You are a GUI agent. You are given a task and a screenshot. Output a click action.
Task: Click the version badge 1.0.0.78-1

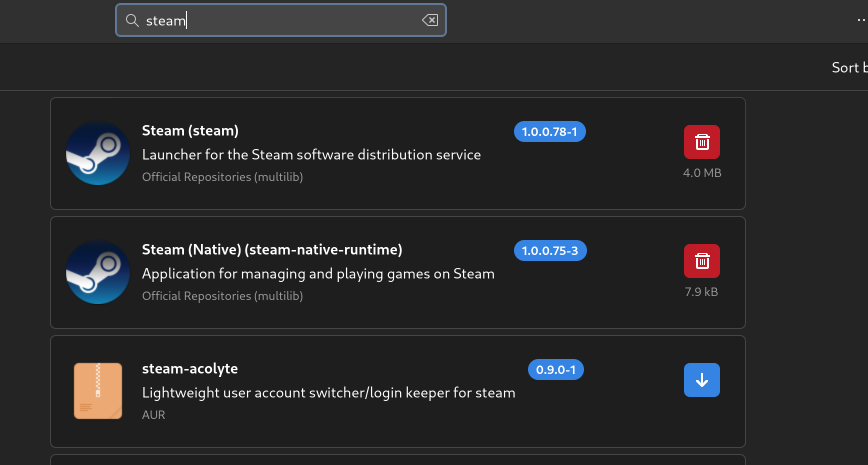click(x=549, y=131)
